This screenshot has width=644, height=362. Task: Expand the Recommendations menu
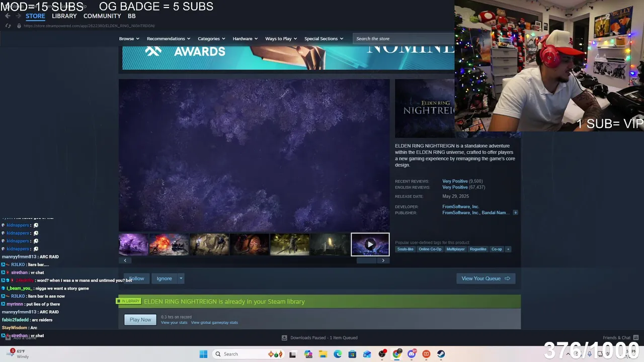point(169,39)
